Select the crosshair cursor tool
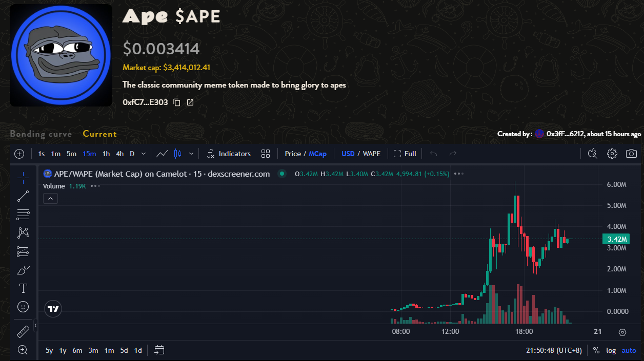The width and height of the screenshot is (644, 361). click(x=23, y=178)
